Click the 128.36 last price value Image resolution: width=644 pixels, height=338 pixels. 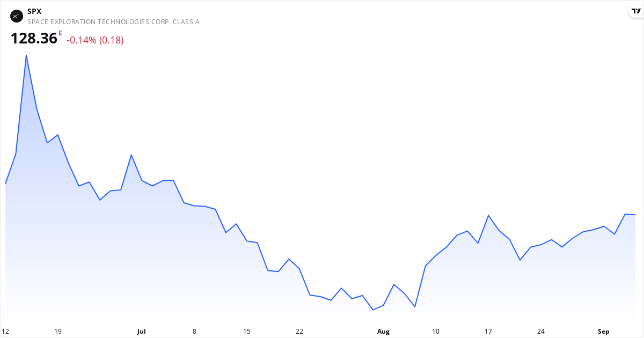coord(34,39)
